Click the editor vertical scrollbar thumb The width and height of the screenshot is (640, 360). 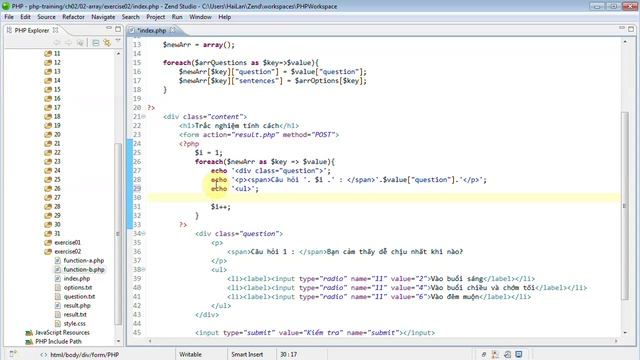click(x=625, y=205)
